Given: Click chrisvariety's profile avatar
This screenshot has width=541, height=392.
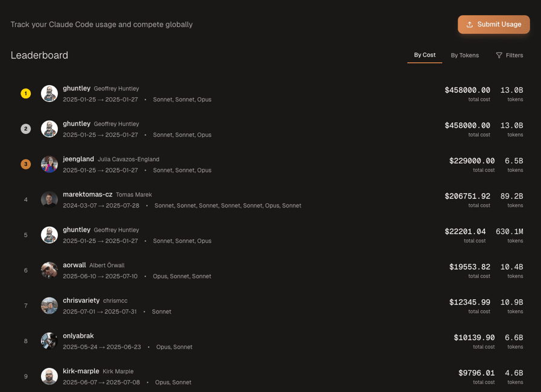Looking at the screenshot, I should pos(50,306).
